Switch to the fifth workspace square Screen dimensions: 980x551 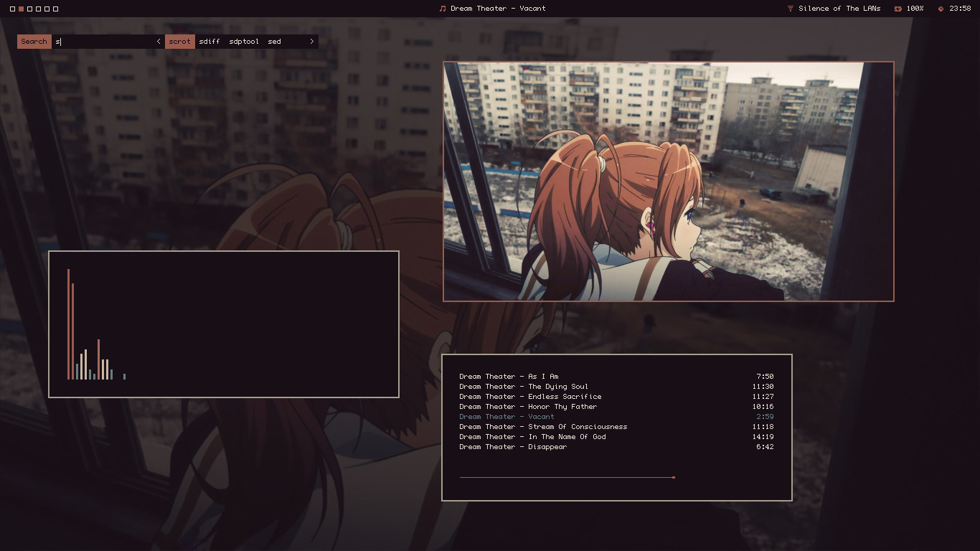click(x=47, y=9)
